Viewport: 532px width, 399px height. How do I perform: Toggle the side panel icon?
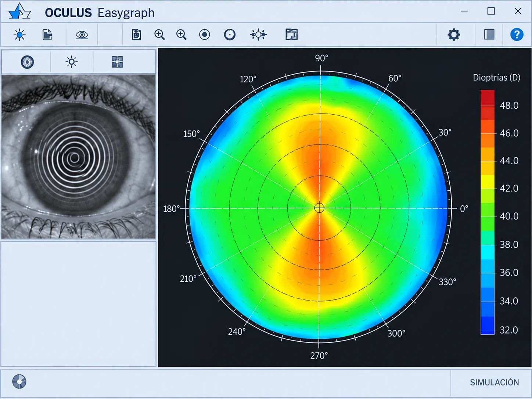point(489,35)
